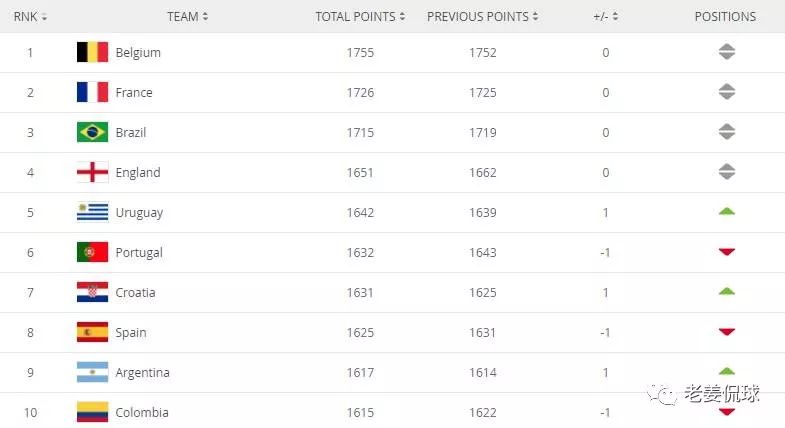Sort by TEAM column sort arrows

[205, 17]
